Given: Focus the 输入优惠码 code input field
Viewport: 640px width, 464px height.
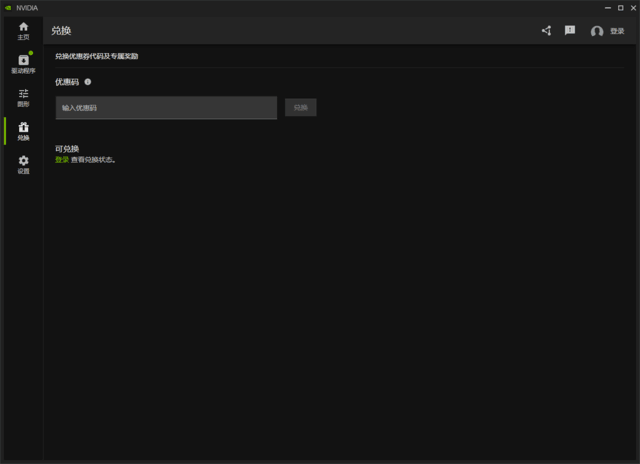Looking at the screenshot, I should click(166, 108).
